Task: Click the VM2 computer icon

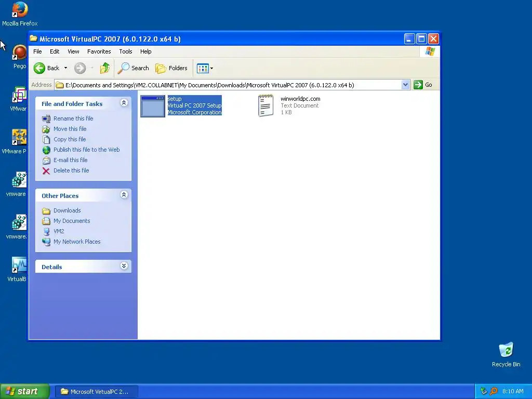Action: point(46,231)
